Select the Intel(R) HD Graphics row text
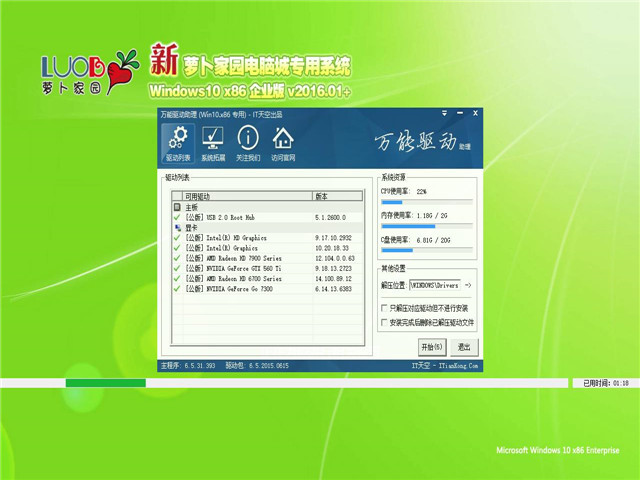Screen dimensions: 640x480 pos(226,238)
